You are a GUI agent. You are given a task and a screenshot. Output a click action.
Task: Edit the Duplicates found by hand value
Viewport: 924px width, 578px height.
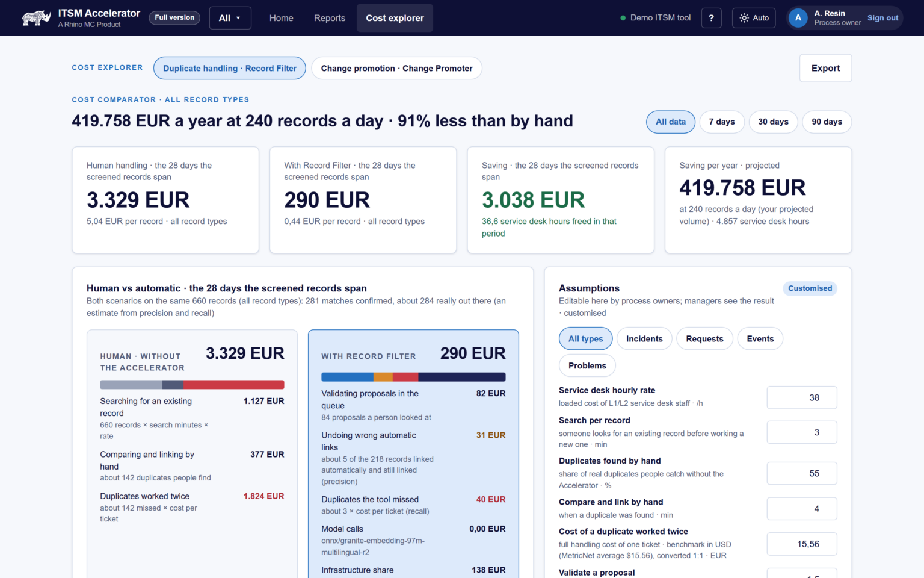802,473
